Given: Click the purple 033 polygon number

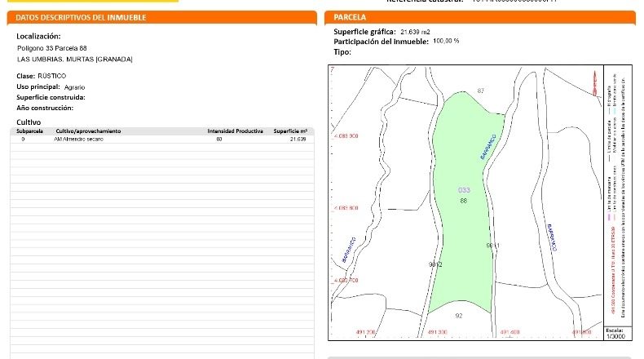Looking at the screenshot, I should 464,190.
